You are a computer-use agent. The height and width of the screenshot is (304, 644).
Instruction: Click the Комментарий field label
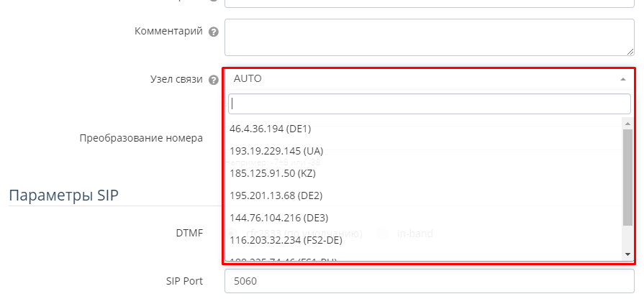(x=168, y=32)
